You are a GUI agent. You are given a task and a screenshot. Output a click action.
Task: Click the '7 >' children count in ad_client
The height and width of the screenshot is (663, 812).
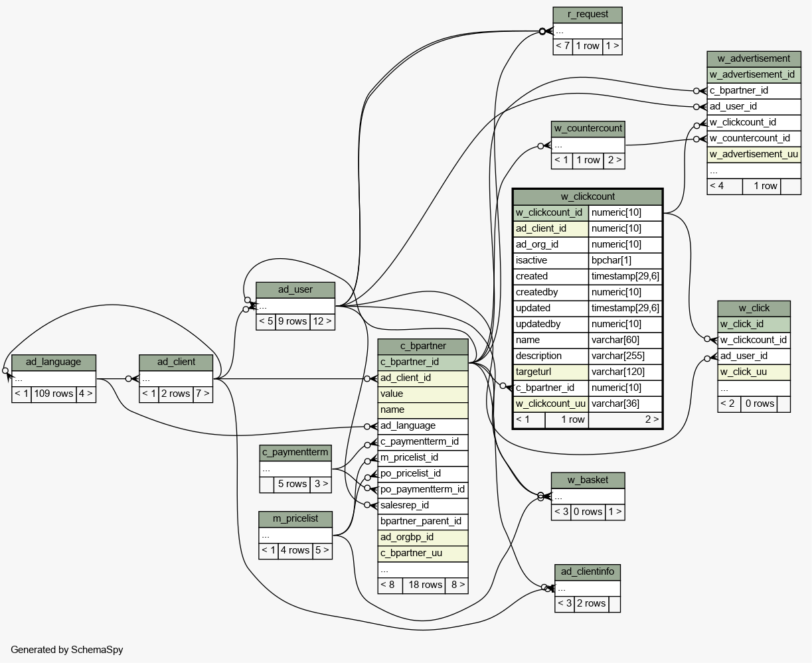click(203, 394)
